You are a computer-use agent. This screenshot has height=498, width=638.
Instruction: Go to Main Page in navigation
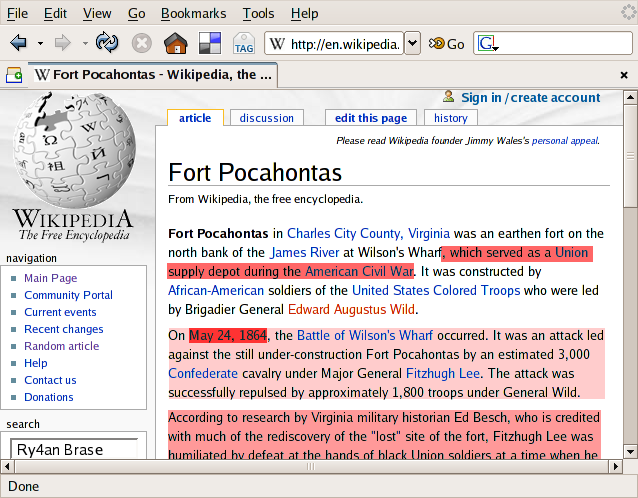[50, 278]
